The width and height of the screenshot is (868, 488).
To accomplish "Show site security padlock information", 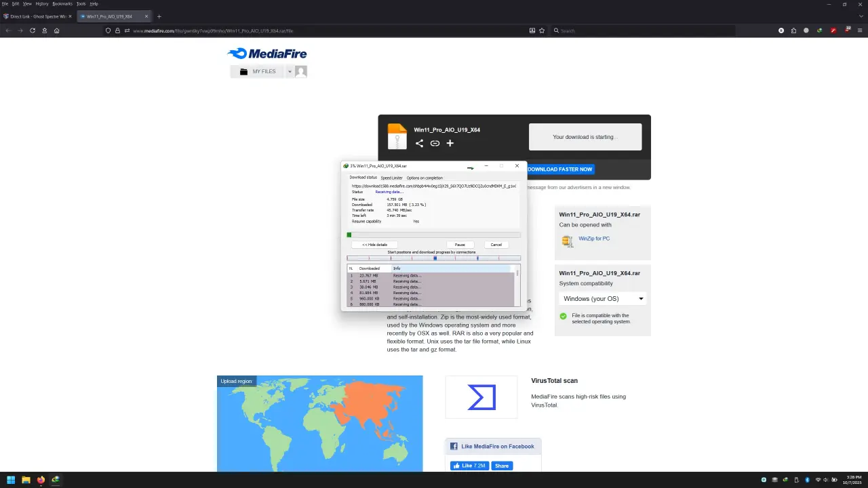I will point(117,30).
